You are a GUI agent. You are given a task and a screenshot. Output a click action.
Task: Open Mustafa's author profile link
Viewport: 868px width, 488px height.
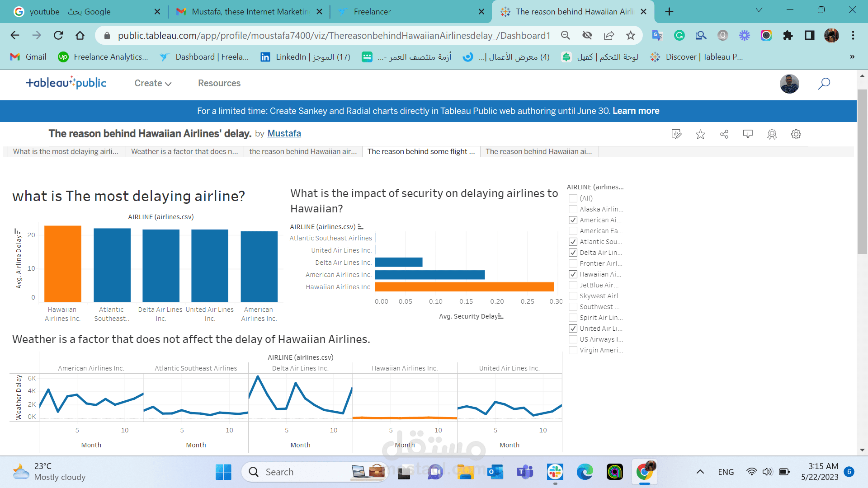click(284, 133)
